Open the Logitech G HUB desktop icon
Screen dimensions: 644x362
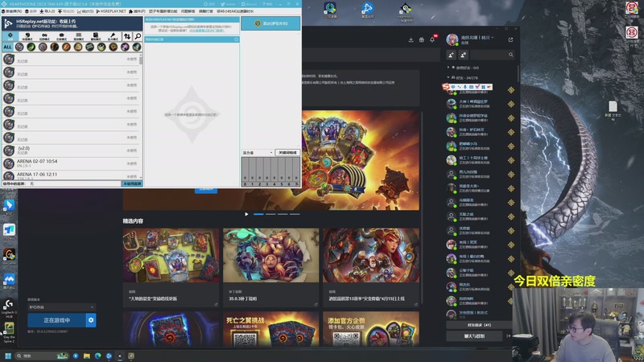click(x=9, y=309)
